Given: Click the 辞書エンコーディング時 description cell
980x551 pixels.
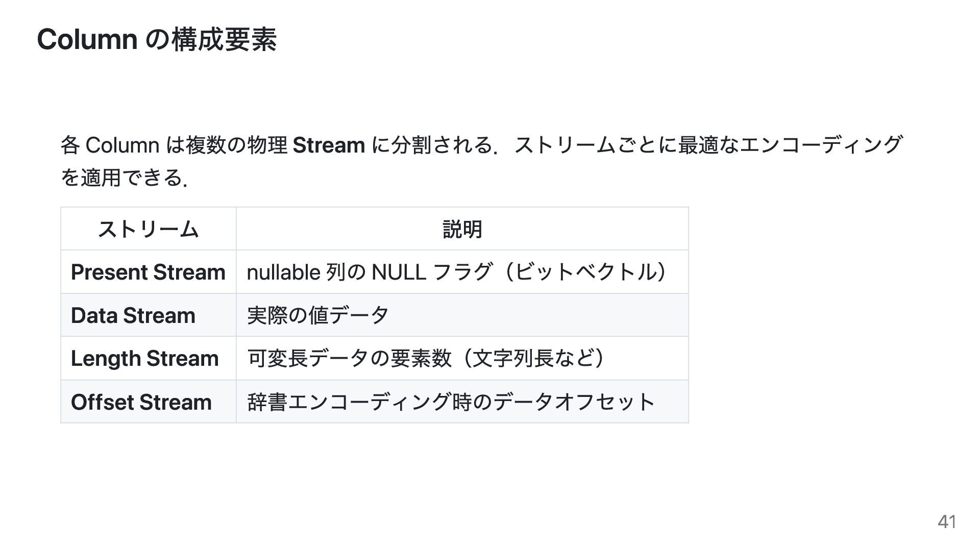Looking at the screenshot, I should coord(462,402).
